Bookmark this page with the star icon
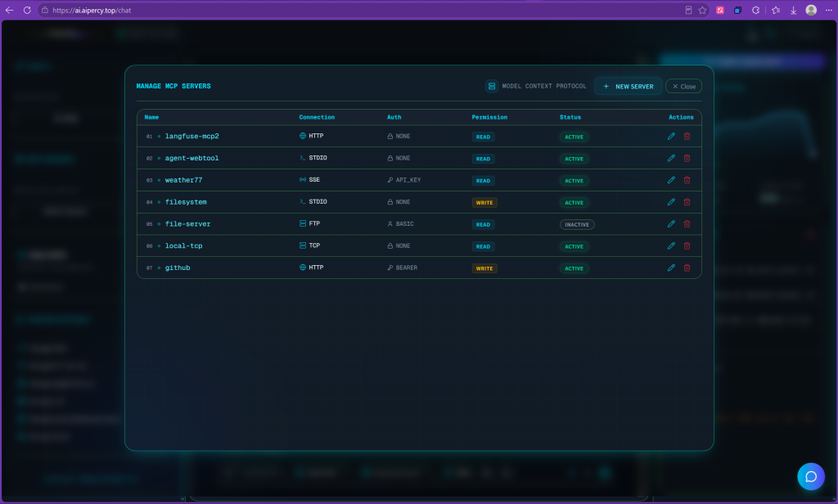 702,10
